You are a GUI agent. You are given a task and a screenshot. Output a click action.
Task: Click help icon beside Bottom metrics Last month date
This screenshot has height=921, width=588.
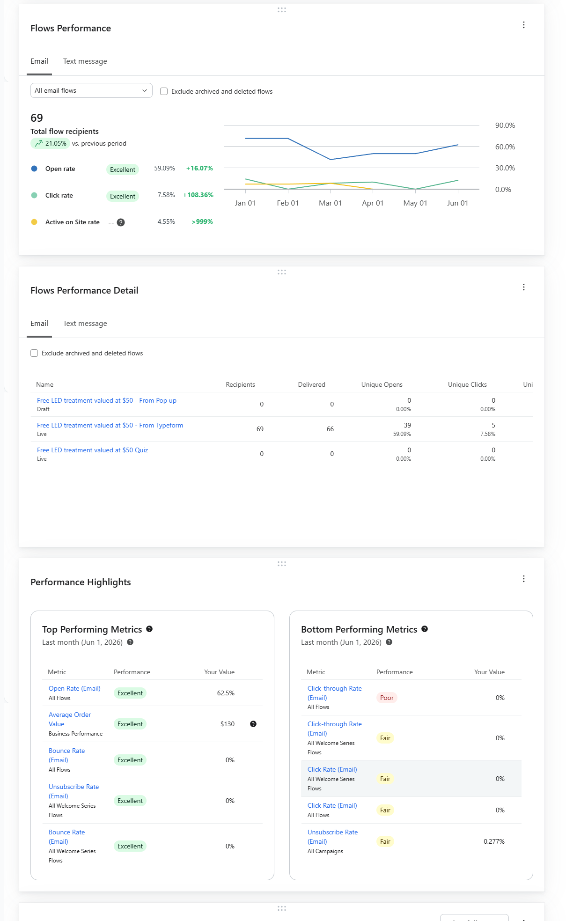tap(389, 642)
